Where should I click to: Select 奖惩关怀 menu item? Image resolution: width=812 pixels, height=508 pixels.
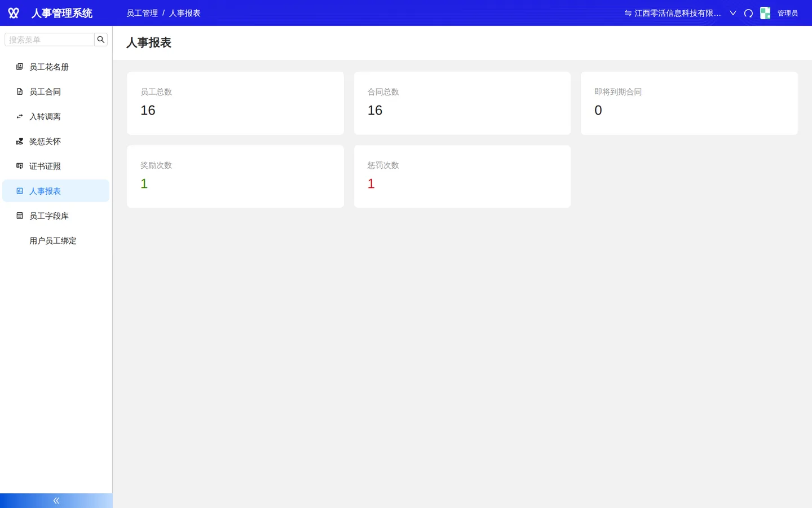pos(56,141)
